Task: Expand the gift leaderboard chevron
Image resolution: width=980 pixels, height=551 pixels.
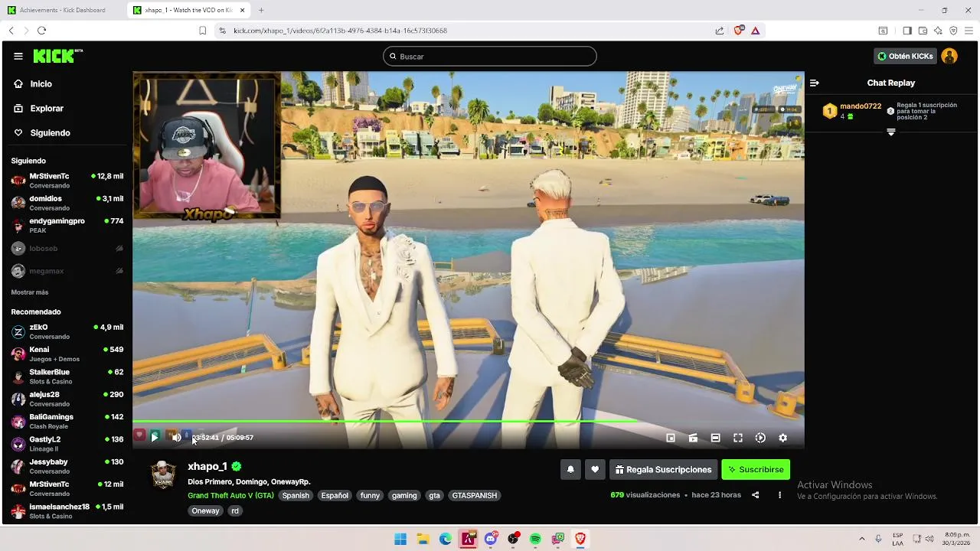Action: tap(891, 132)
